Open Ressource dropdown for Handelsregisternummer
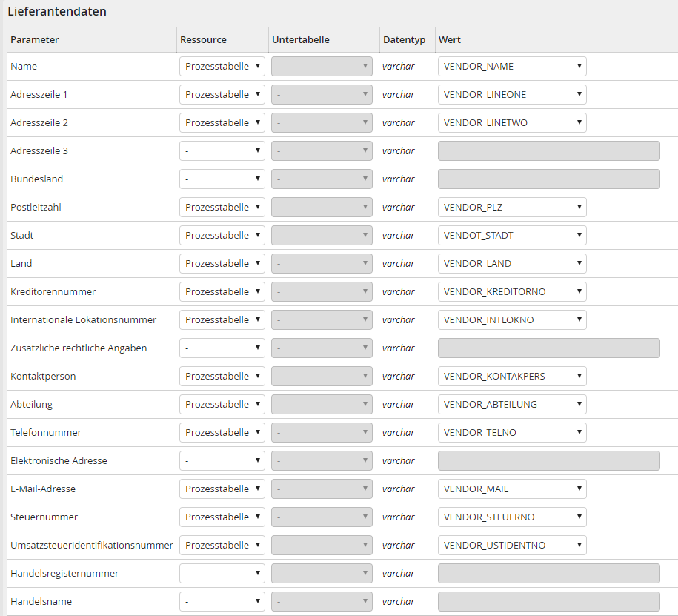The height and width of the screenshot is (616, 678). [222, 573]
